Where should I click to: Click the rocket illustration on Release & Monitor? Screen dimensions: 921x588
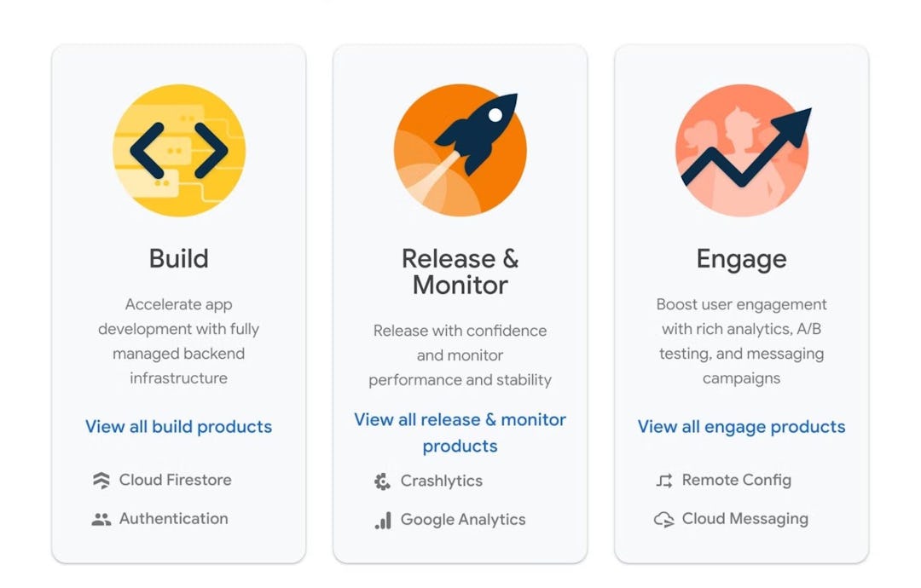coord(460,149)
